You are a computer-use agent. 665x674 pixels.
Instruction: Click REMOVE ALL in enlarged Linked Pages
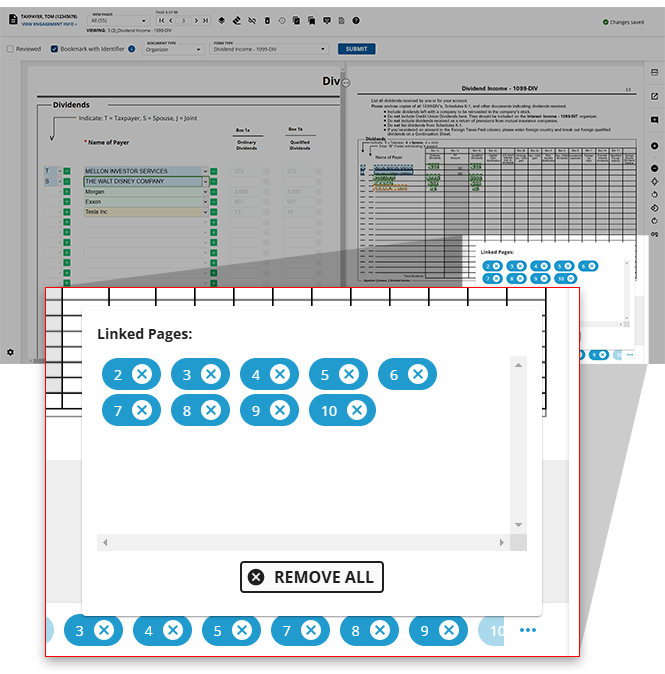coord(312,577)
